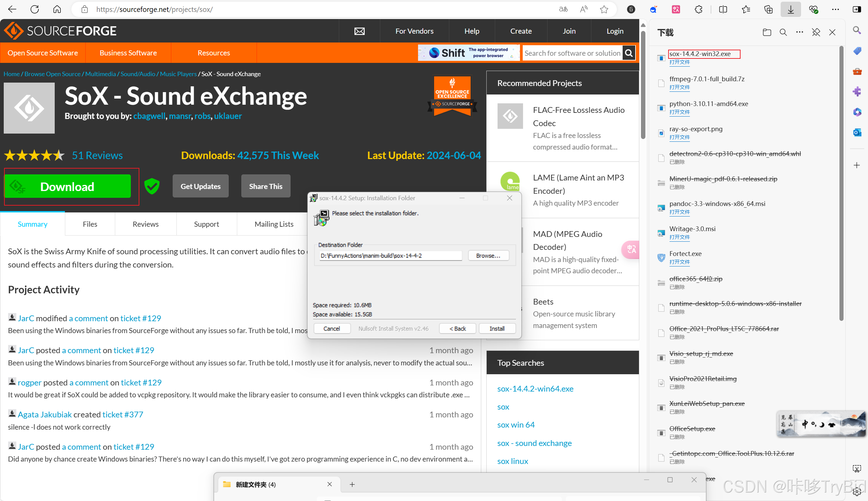This screenshot has height=501, width=868.
Task: Switch to the Support tab
Action: 206,224
